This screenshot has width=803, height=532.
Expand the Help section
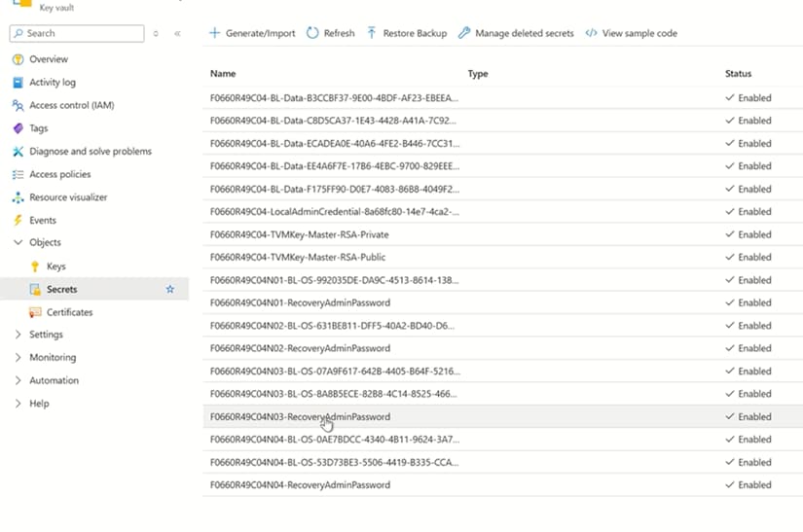[x=18, y=404]
